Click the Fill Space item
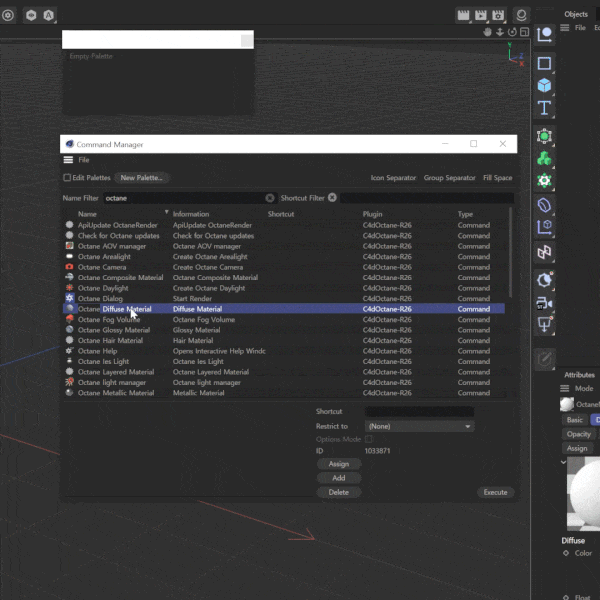The height and width of the screenshot is (600, 600). click(497, 178)
